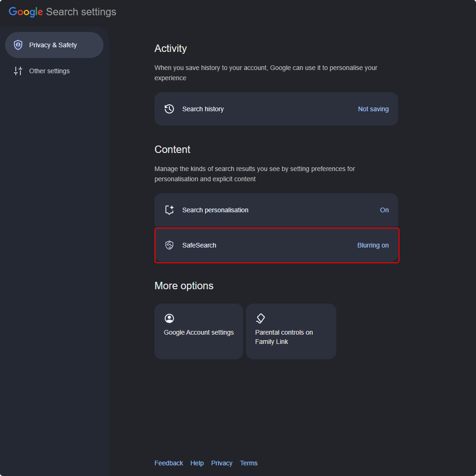
Task: Open the Terms footer link
Action: click(249, 463)
